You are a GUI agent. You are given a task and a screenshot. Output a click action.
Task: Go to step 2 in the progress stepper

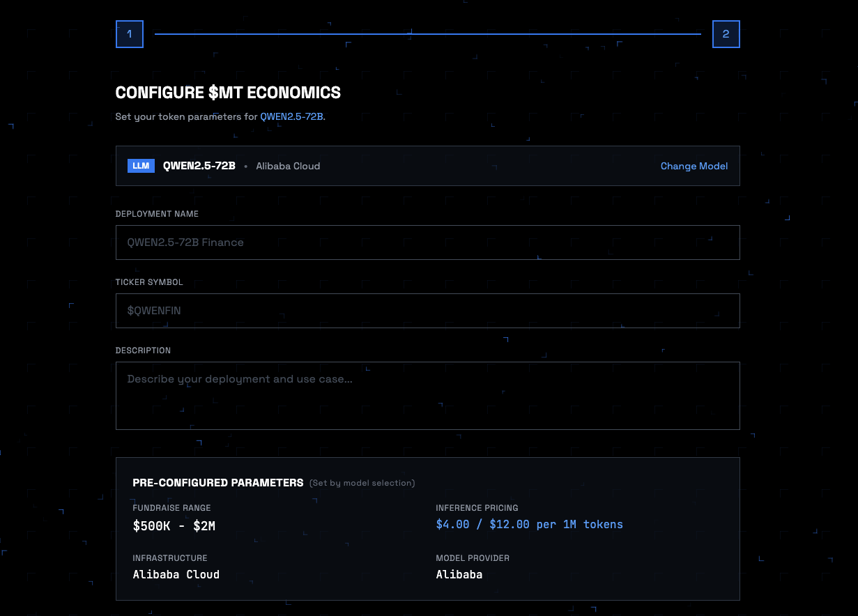[726, 34]
